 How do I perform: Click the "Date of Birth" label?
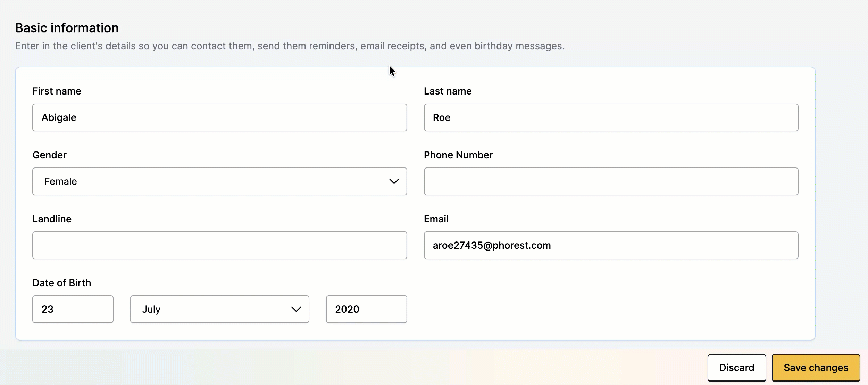(x=61, y=283)
